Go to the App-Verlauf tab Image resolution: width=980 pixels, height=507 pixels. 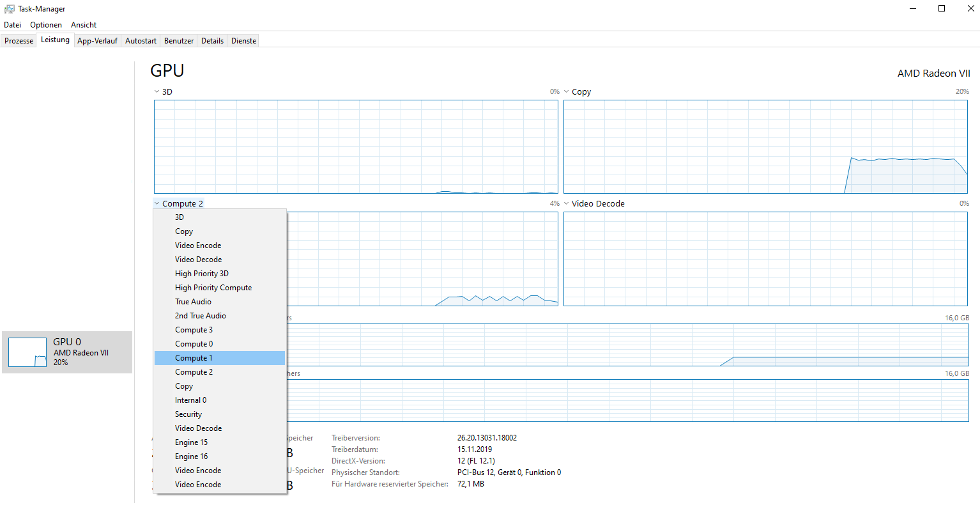[x=97, y=40]
